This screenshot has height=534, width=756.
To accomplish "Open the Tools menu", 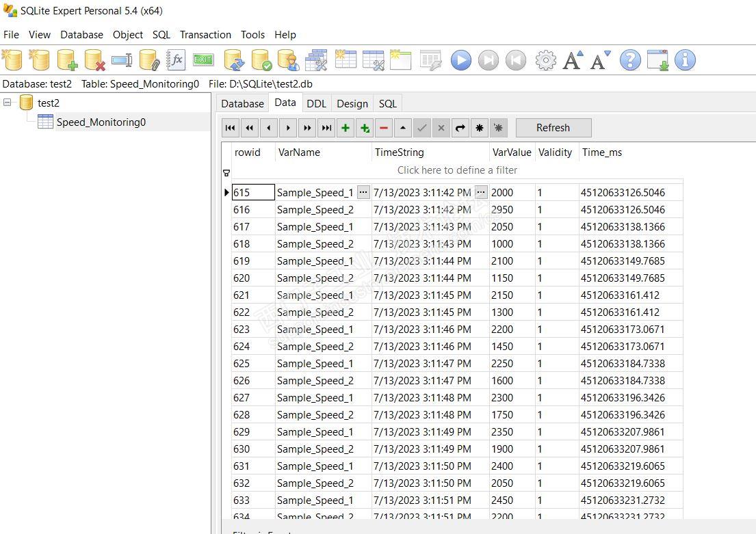I will 252,35.
